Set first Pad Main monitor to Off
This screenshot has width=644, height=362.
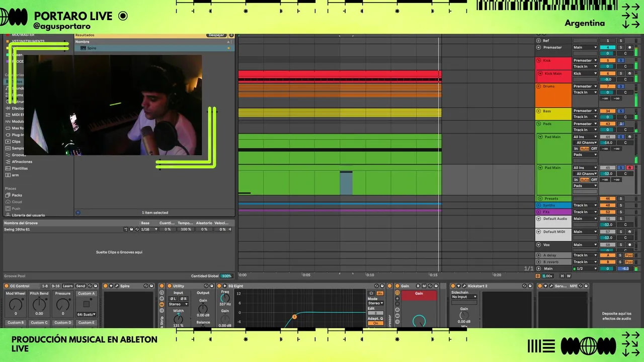(594, 149)
